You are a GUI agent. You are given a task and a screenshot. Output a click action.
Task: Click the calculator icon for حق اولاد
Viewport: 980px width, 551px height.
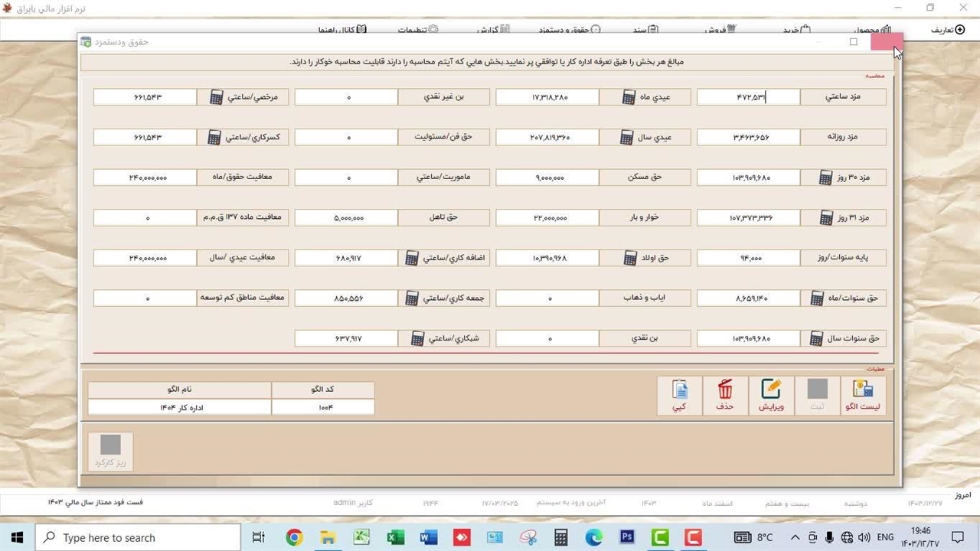point(629,258)
